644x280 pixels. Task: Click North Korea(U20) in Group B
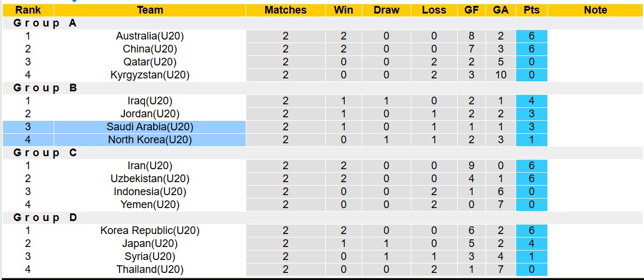point(150,140)
